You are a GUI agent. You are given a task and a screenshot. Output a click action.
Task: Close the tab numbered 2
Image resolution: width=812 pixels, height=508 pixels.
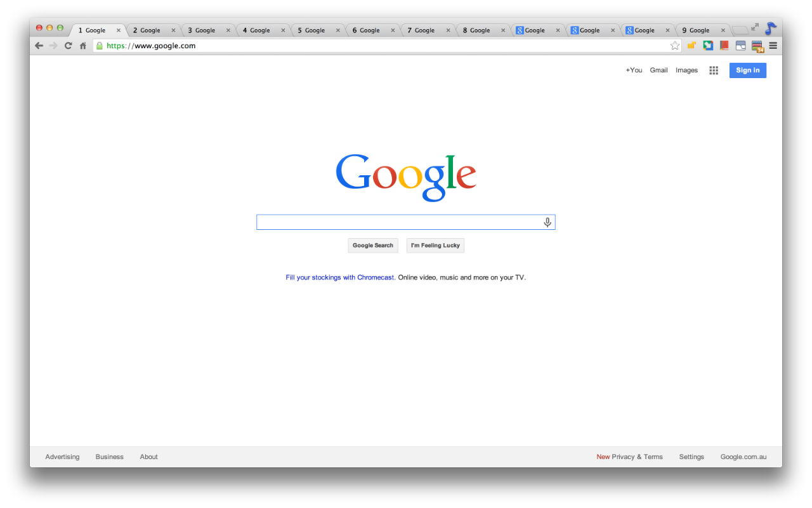[173, 30]
